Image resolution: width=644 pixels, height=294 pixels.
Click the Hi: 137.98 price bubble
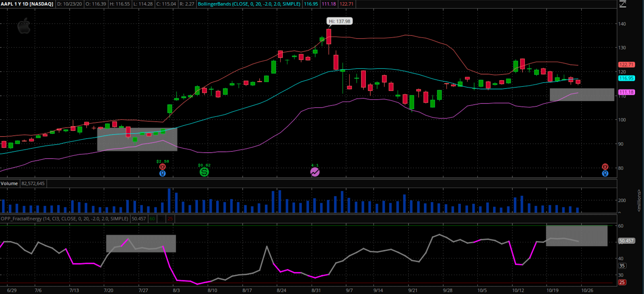click(339, 21)
